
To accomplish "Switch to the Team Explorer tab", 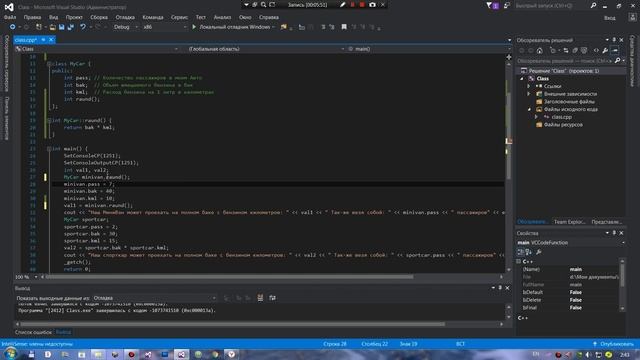I will (x=569, y=222).
